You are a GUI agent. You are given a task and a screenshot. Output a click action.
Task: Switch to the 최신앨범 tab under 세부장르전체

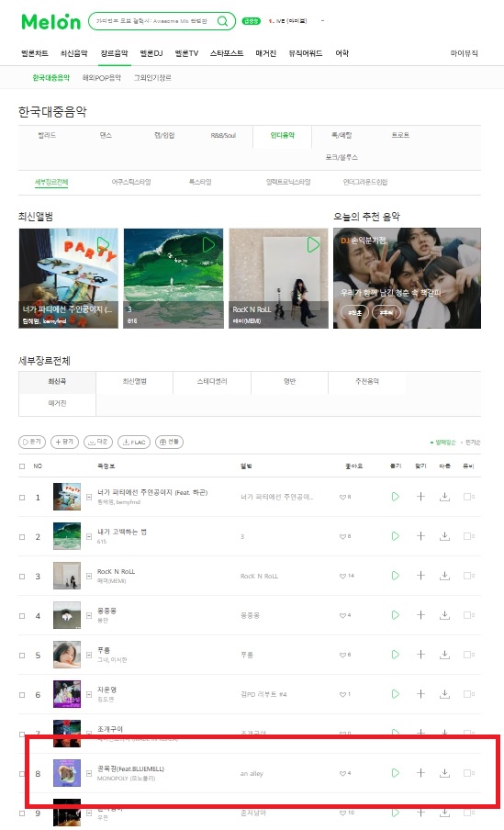[134, 382]
